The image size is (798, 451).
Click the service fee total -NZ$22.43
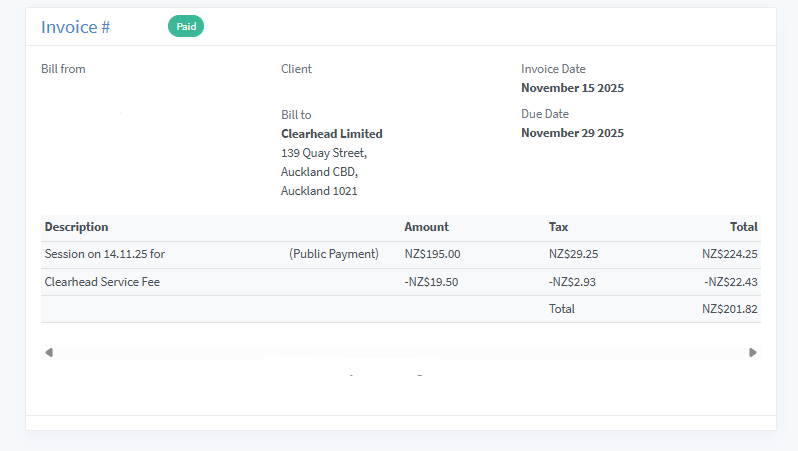(731, 282)
